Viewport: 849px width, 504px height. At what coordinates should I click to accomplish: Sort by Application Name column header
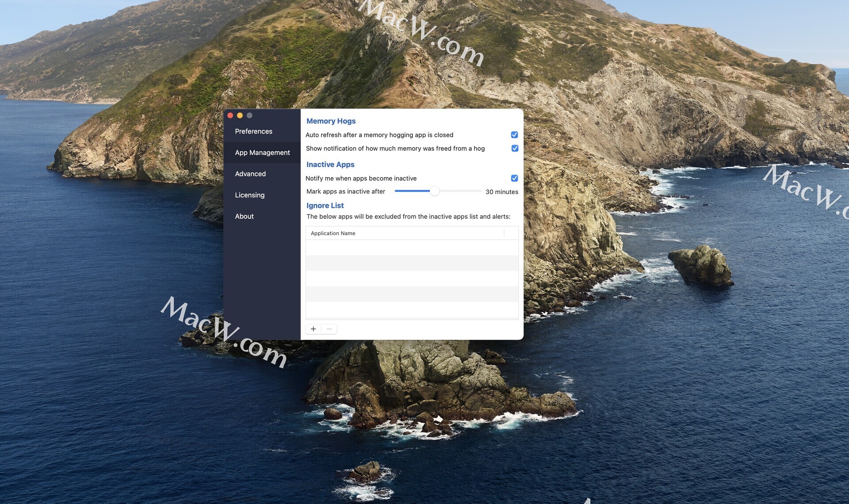(x=333, y=233)
